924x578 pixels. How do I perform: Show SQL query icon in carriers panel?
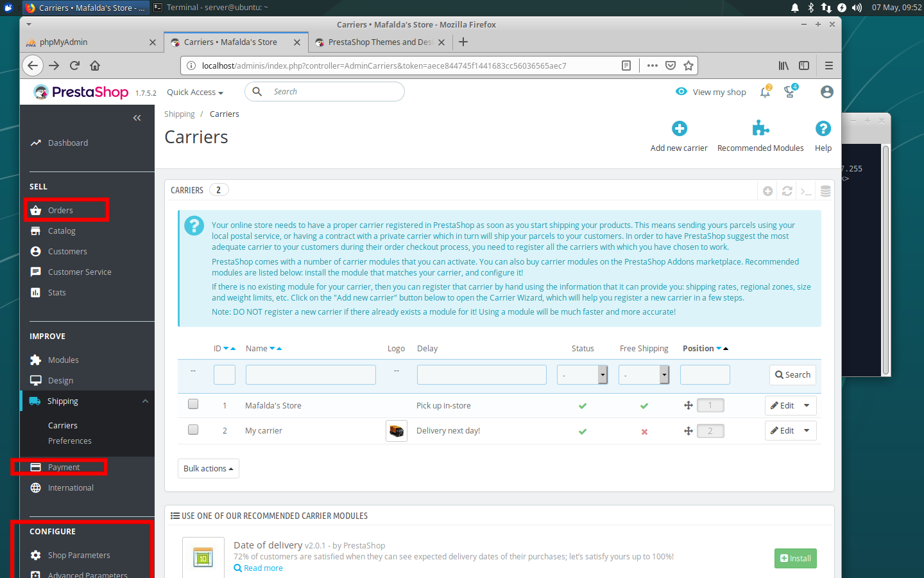[x=807, y=191]
